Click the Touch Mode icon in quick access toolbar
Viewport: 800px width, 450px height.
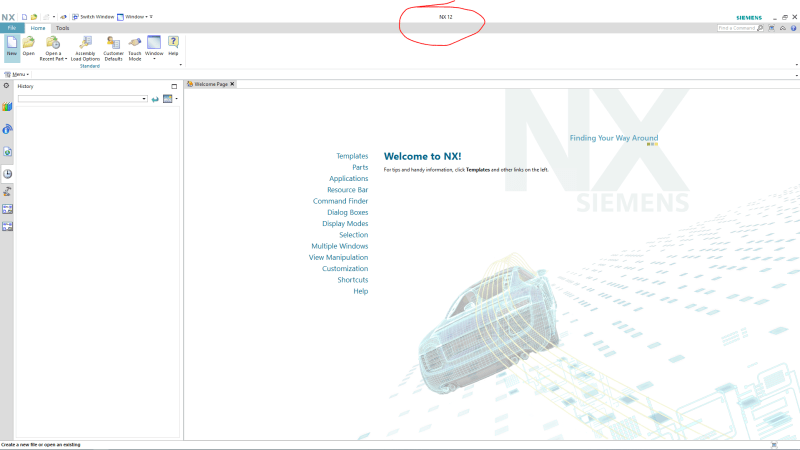point(63,17)
